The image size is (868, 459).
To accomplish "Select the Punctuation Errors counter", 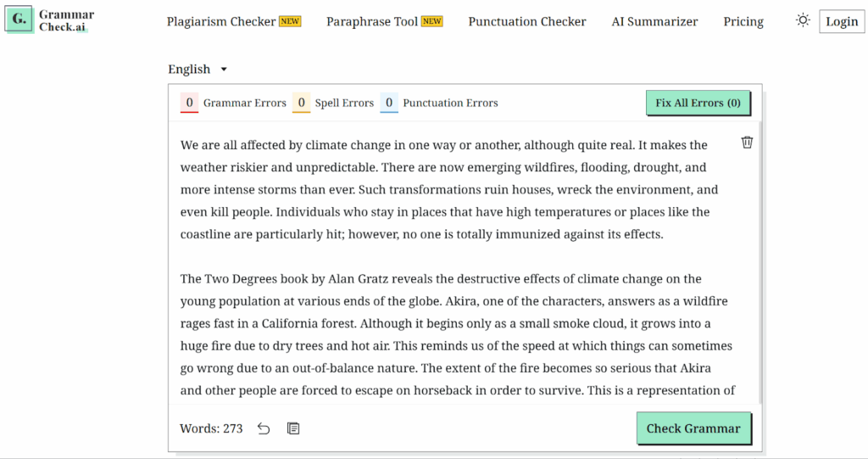I will point(389,104).
